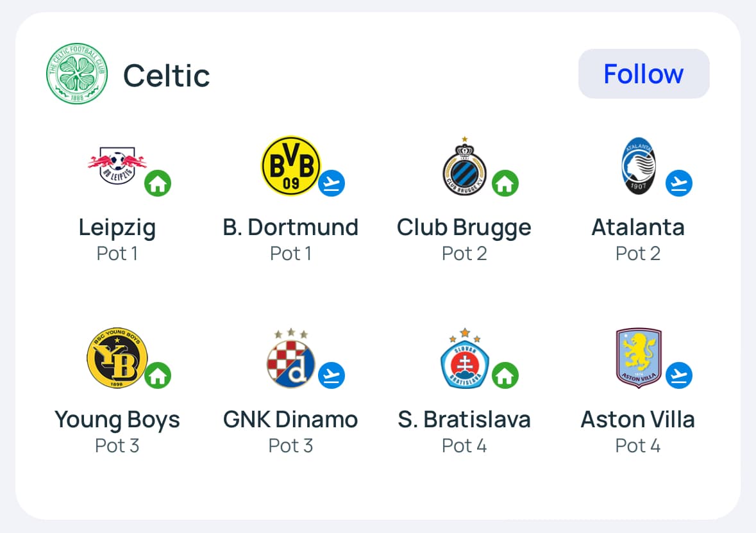Click the S. Bratislava name label
The width and height of the screenshot is (756, 533).
pos(464,420)
